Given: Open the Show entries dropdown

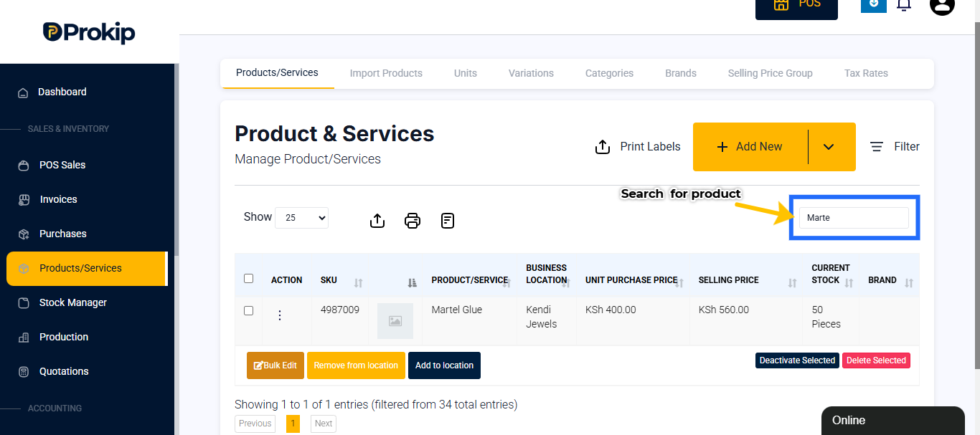Looking at the screenshot, I should (x=301, y=218).
